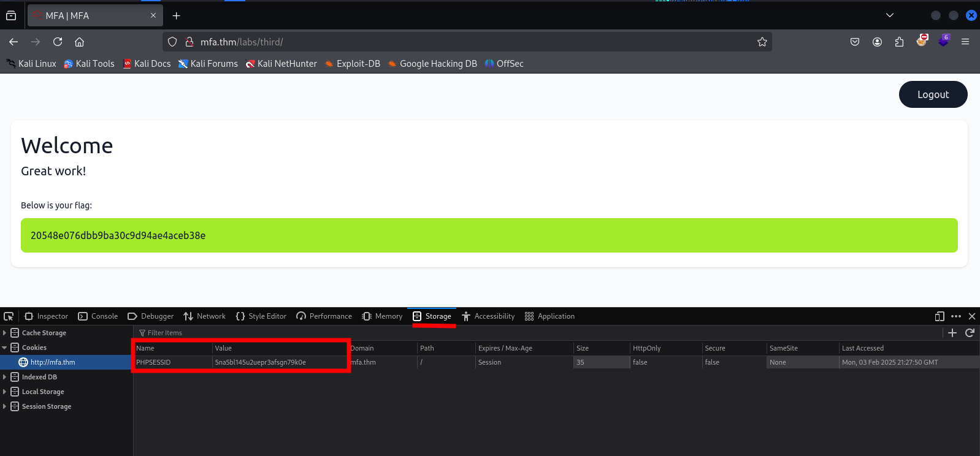Sort by the Last Accessed column header
This screenshot has height=456, width=980.
coord(909,348)
